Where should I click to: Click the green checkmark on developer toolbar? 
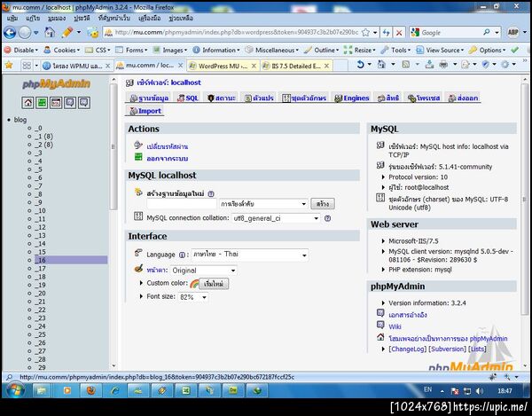[x=514, y=50]
